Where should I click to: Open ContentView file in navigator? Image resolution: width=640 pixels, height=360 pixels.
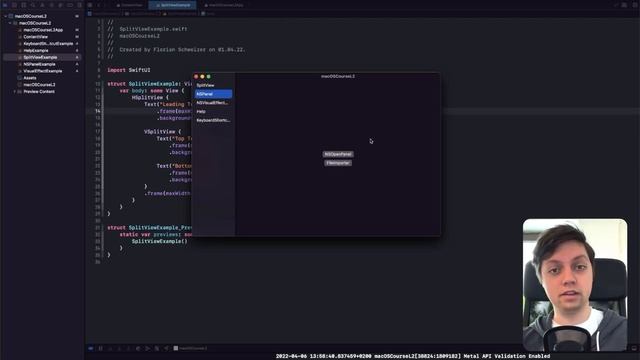pyautogui.click(x=36, y=37)
